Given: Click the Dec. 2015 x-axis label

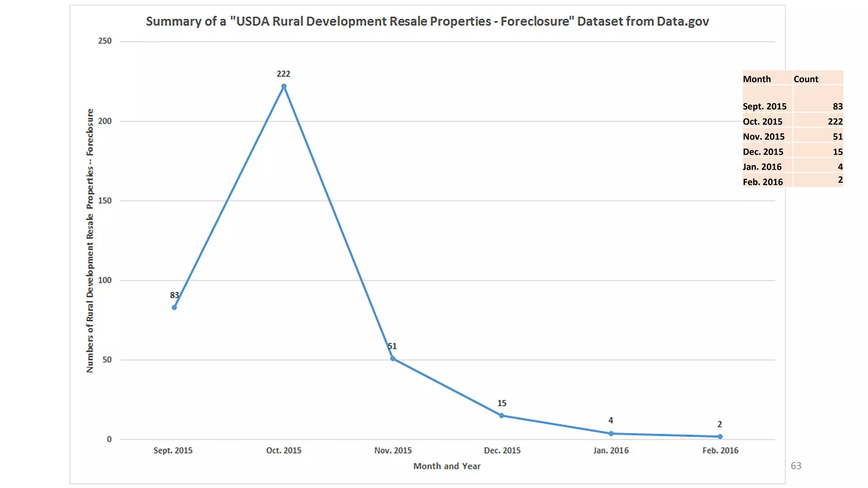Looking at the screenshot, I should 502,450.
